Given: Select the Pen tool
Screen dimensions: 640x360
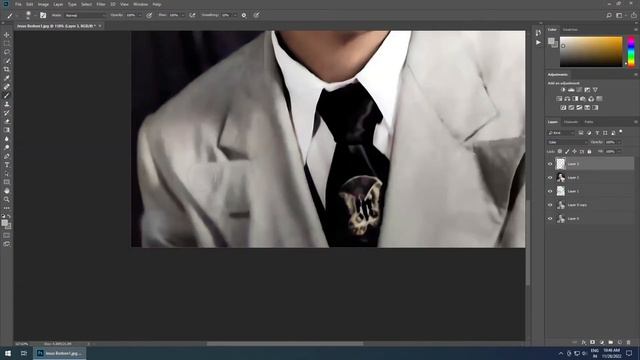Looking at the screenshot, I should (x=7, y=156).
